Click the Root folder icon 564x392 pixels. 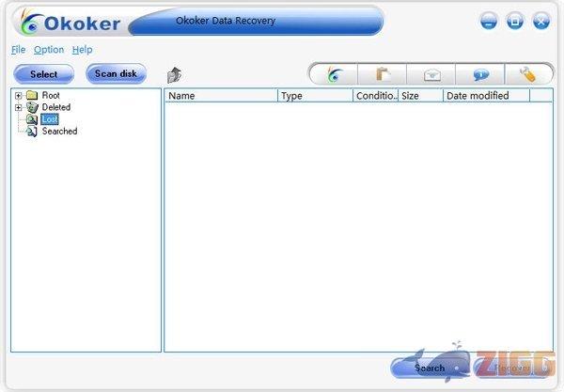(x=32, y=95)
